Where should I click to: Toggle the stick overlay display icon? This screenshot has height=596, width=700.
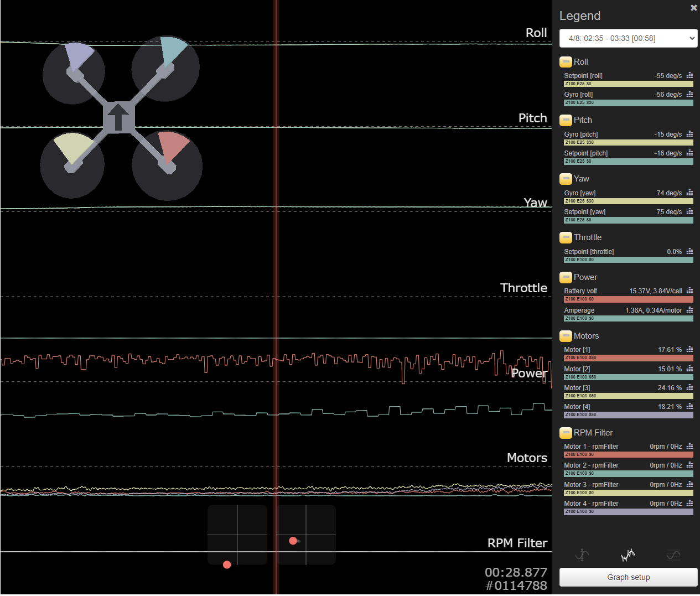(x=582, y=555)
